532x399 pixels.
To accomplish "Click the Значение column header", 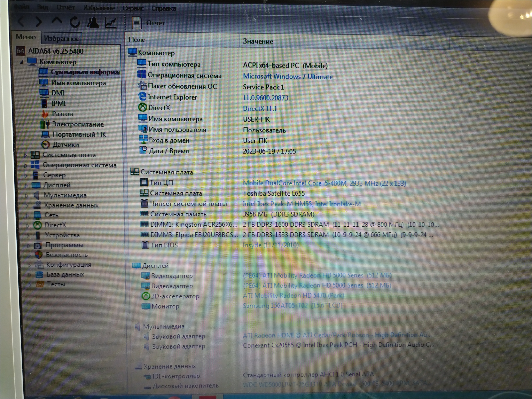I will pos(344,42).
